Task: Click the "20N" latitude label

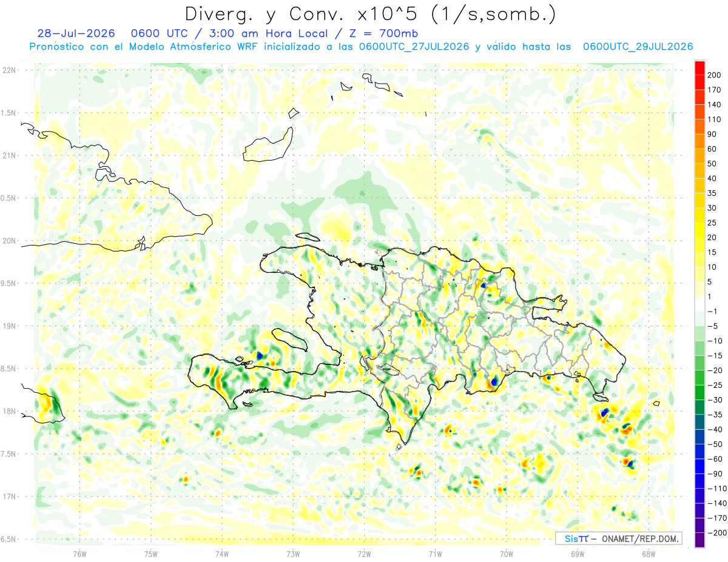Action: pos(9,241)
